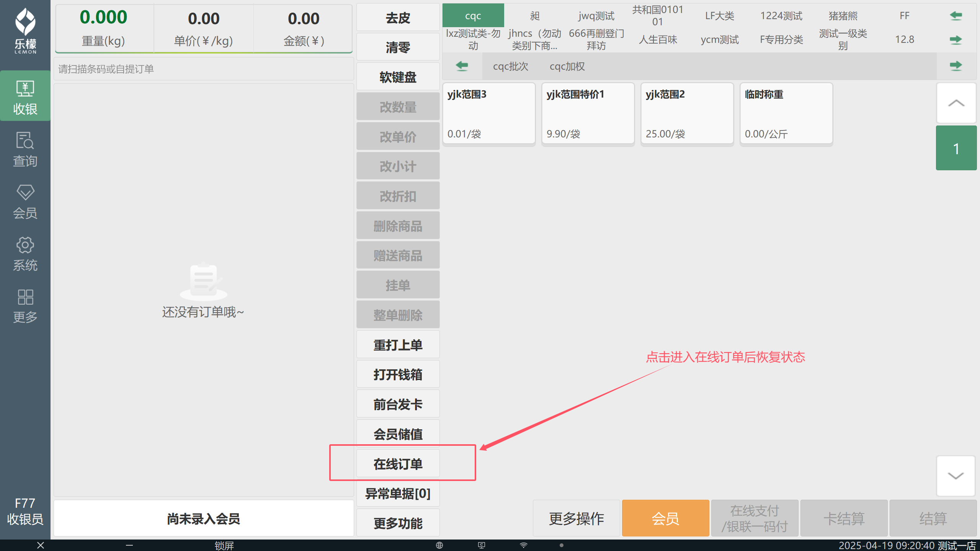Click the globe icon in bottom bar

(x=439, y=545)
